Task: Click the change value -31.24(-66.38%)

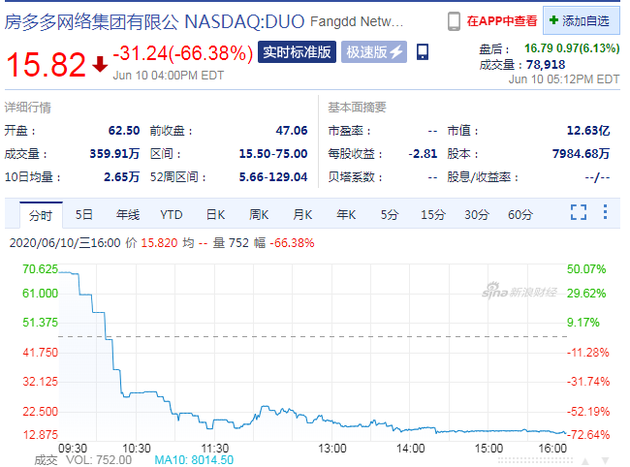Action: click(183, 53)
